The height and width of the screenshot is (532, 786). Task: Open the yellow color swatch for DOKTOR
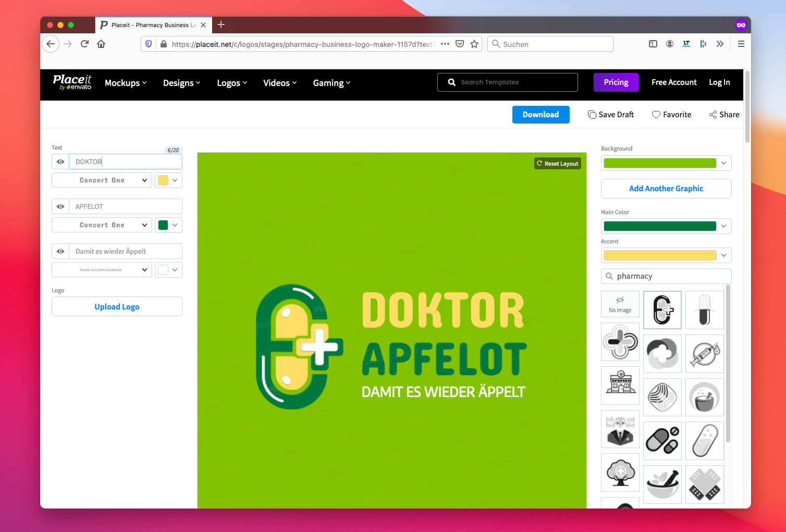pos(168,180)
